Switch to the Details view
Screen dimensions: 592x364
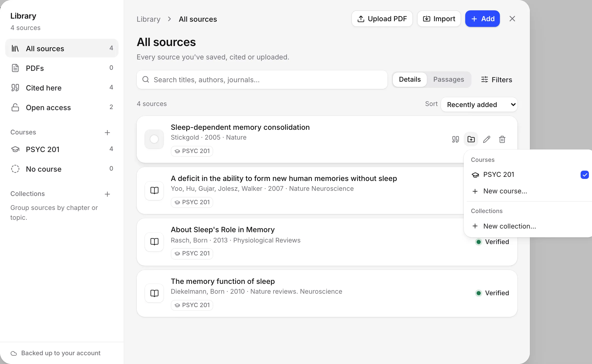(410, 79)
